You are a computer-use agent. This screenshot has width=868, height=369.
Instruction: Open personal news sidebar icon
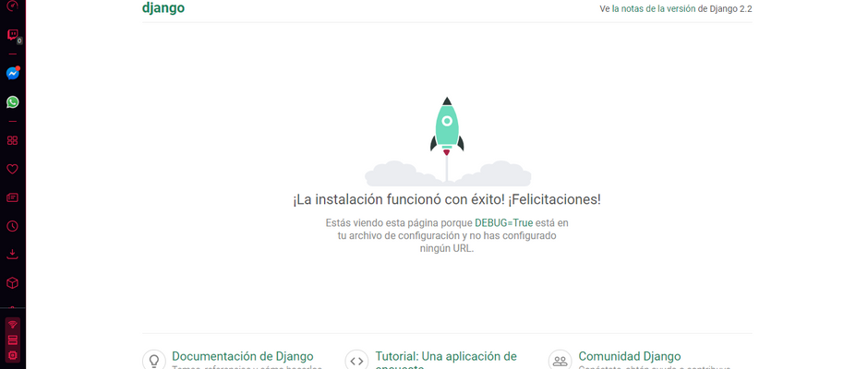tap(12, 197)
